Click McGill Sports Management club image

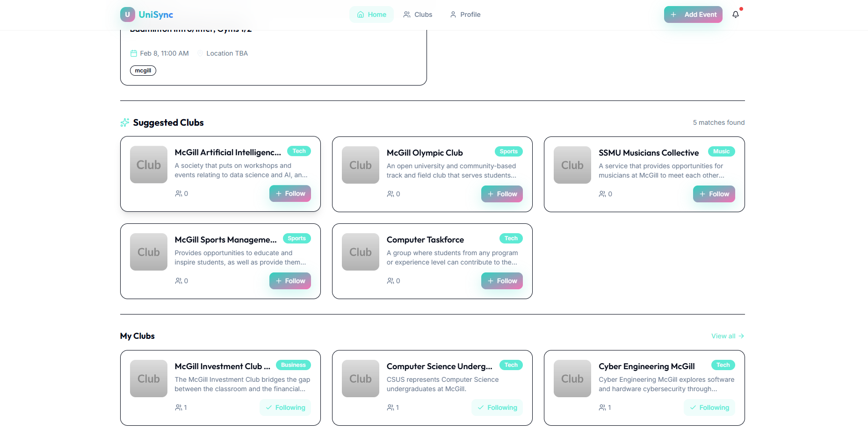tap(149, 252)
